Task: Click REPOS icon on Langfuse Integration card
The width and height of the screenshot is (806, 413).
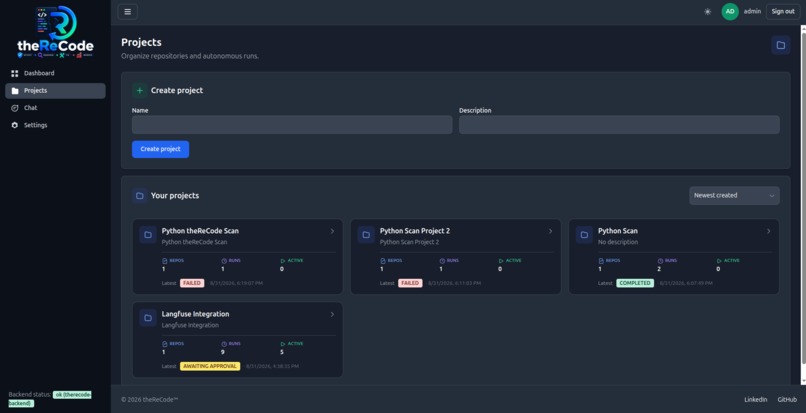Action: pyautogui.click(x=164, y=344)
